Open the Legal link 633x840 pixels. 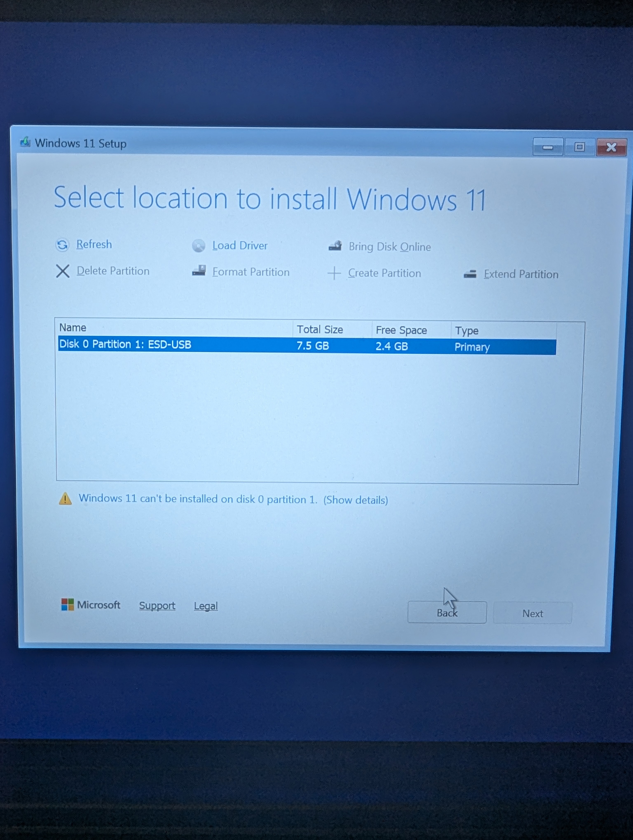(206, 606)
